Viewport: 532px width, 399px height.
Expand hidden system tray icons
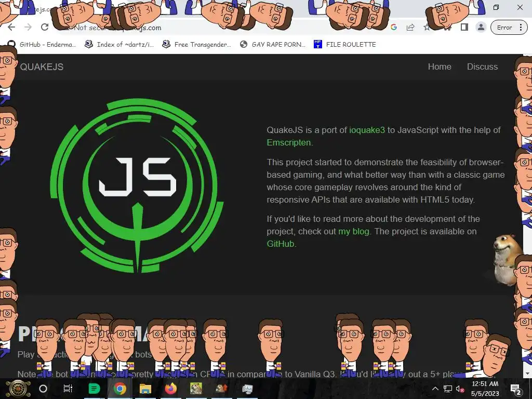(435, 389)
